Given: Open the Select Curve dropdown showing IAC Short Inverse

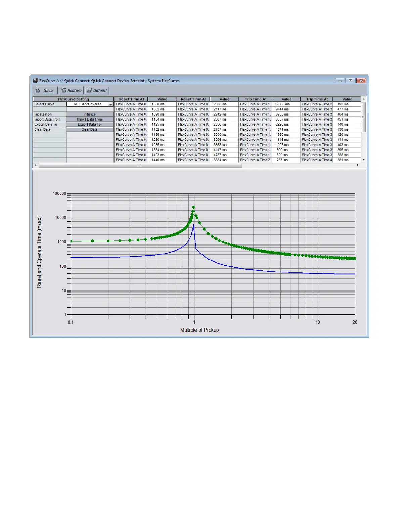Looking at the screenshot, I should [90, 104].
